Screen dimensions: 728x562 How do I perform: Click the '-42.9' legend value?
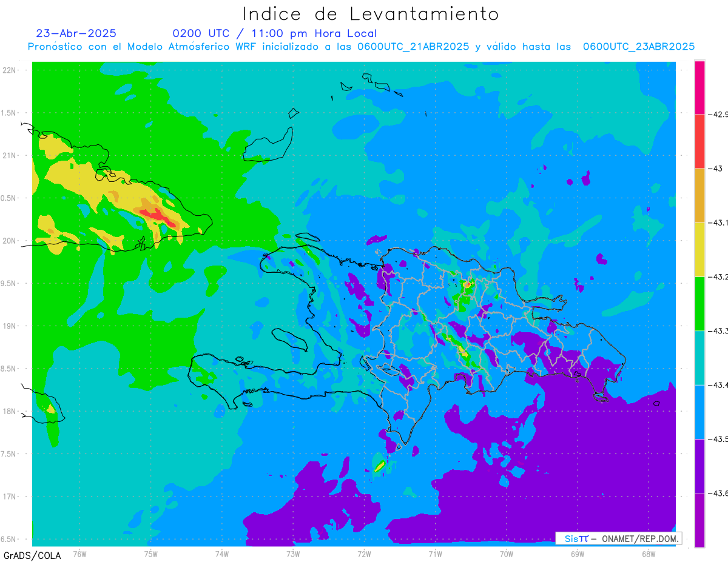[718, 115]
